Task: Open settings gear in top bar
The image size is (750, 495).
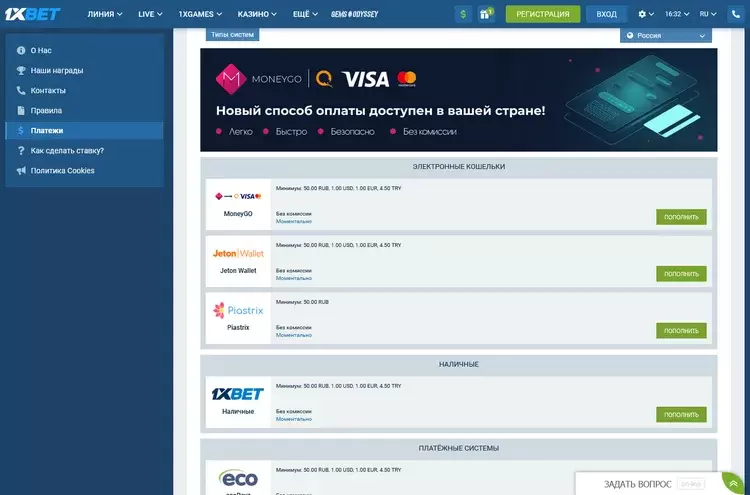Action: point(646,14)
